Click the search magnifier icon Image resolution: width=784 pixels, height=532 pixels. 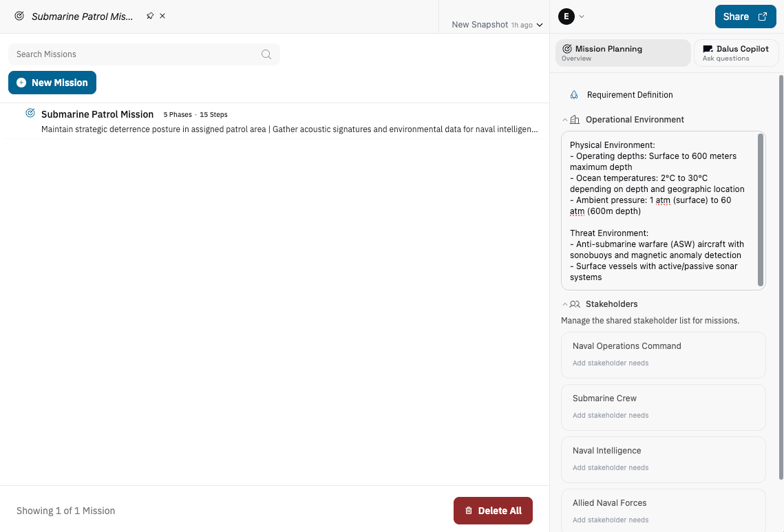[x=266, y=54]
